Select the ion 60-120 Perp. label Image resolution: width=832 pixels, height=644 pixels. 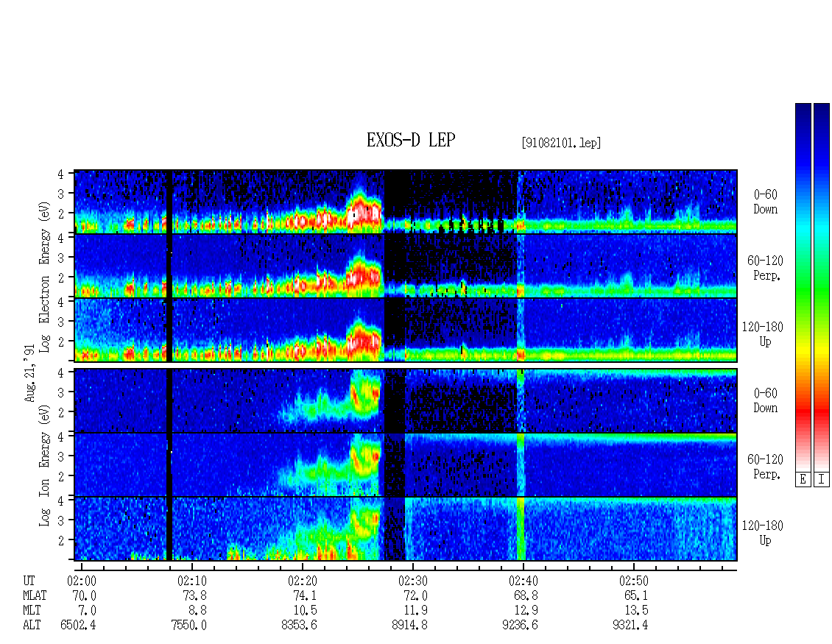tap(765, 467)
